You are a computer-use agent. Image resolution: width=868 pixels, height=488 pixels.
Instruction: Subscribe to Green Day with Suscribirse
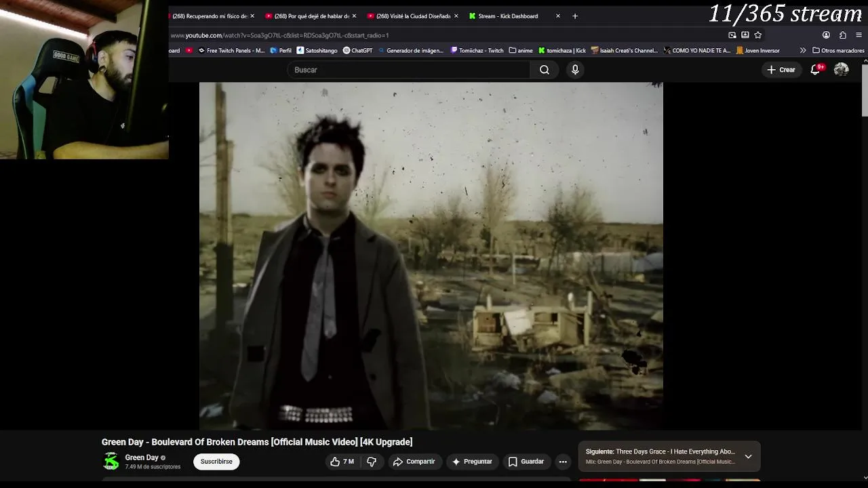216,462
